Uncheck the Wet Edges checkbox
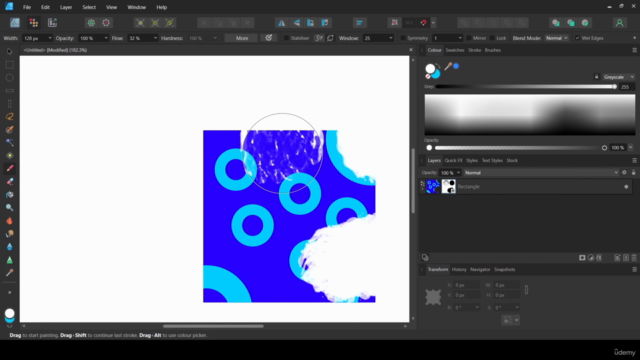640x360 pixels. click(577, 38)
